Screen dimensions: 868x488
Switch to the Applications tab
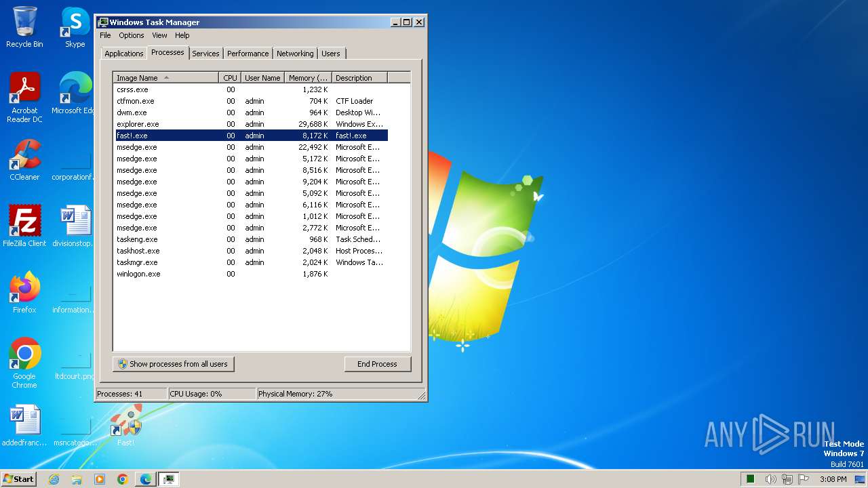pos(124,54)
